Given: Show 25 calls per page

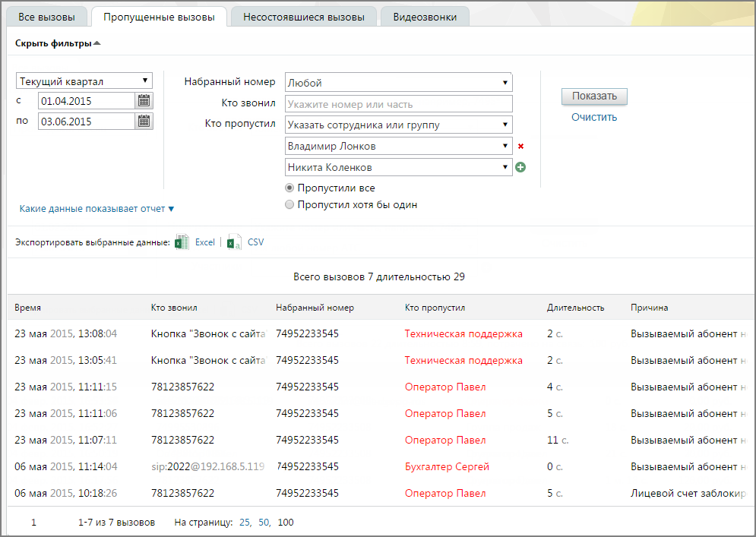Looking at the screenshot, I should (245, 523).
